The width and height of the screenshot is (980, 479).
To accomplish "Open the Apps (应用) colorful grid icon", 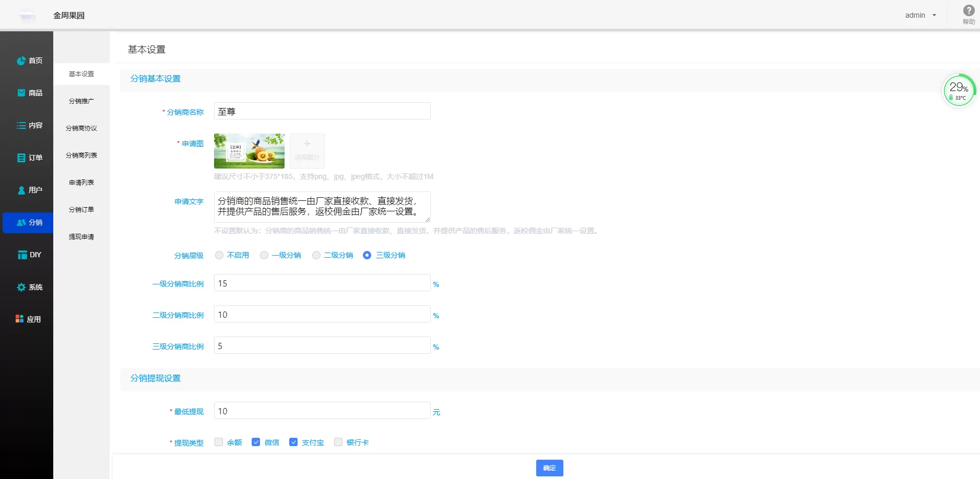I will pyautogui.click(x=19, y=319).
